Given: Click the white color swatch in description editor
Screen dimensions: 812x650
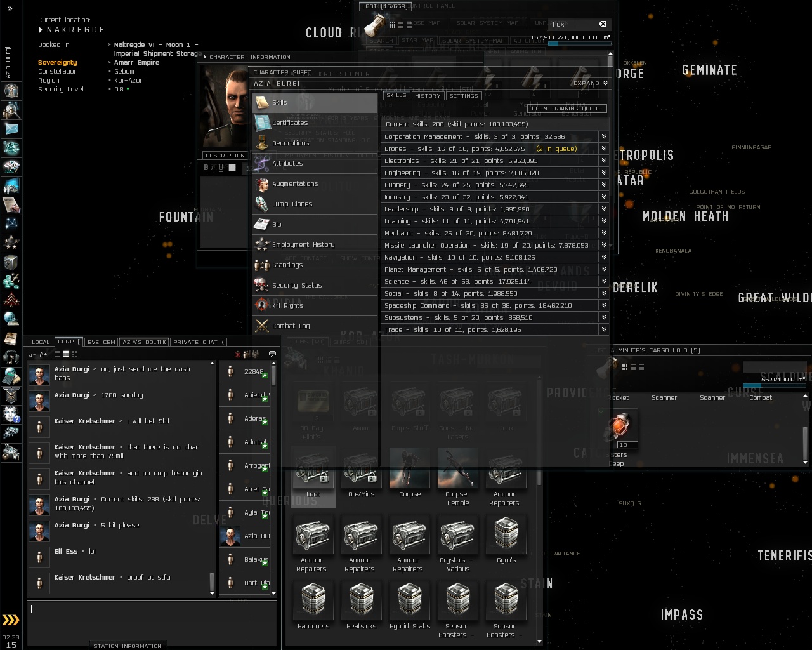Looking at the screenshot, I should click(x=232, y=168).
